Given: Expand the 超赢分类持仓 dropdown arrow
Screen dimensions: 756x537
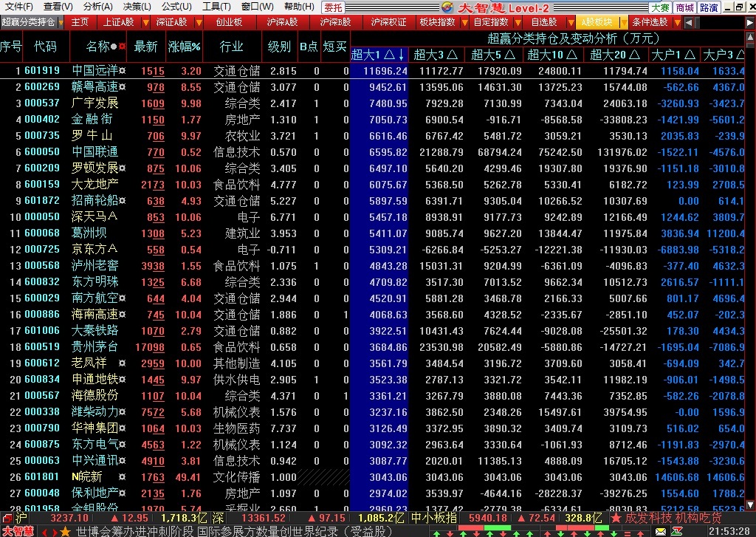Looking at the screenshot, I should tap(61, 23).
